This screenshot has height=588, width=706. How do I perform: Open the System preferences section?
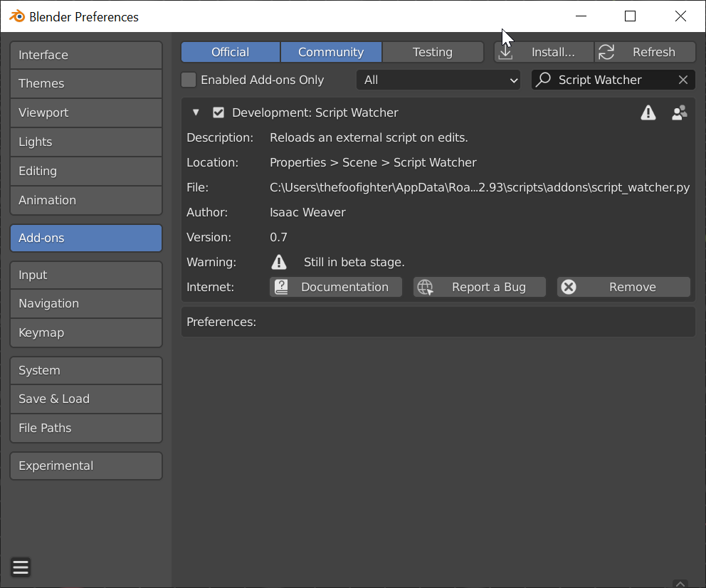[x=86, y=371]
